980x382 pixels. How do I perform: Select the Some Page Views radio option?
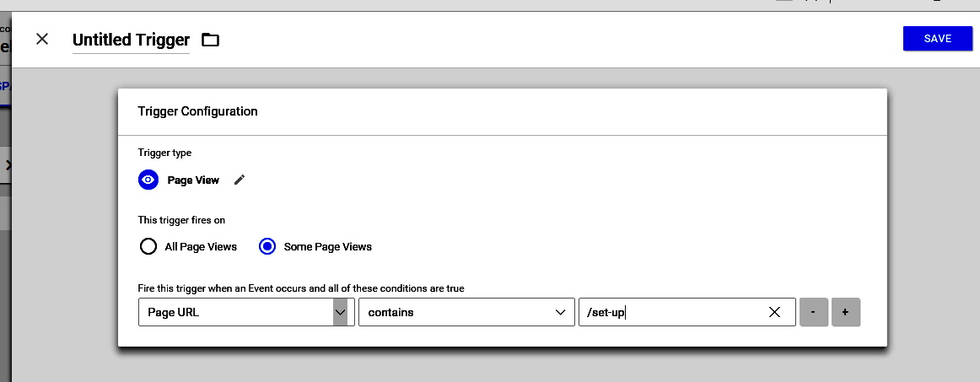[x=267, y=247]
